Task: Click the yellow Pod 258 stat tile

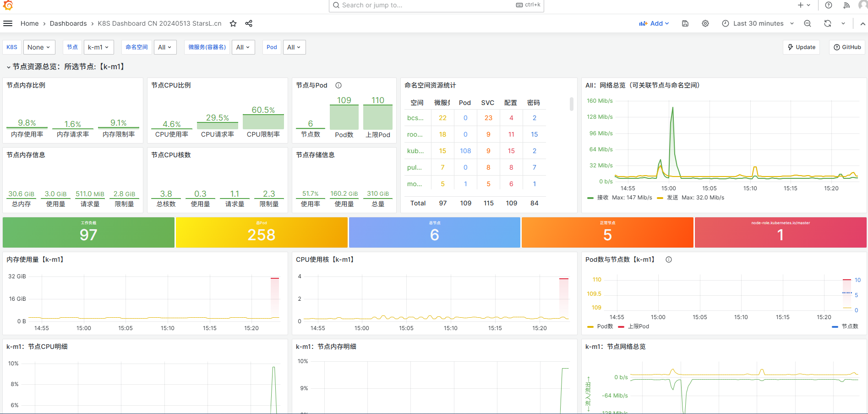Action: [262, 232]
